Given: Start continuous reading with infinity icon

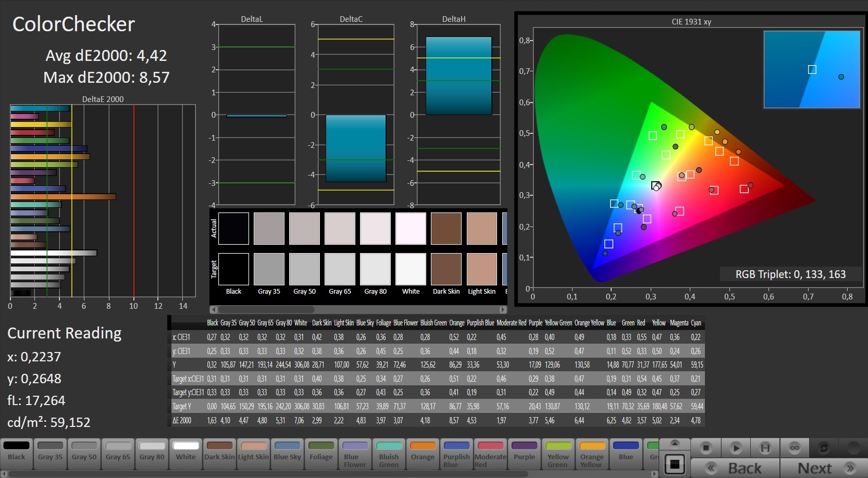Looking at the screenshot, I should (x=794, y=448).
